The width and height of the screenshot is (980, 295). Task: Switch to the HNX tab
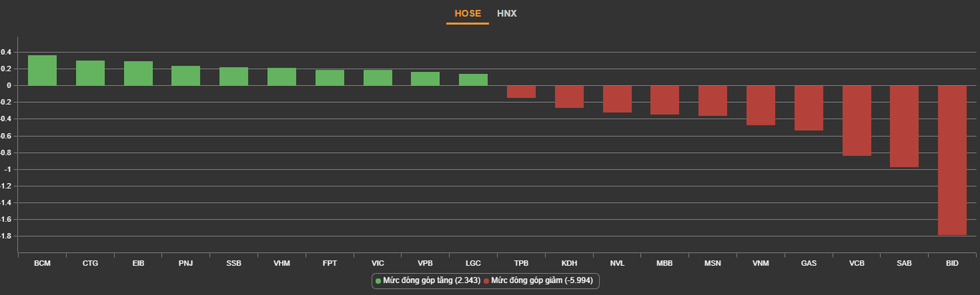pyautogui.click(x=507, y=13)
